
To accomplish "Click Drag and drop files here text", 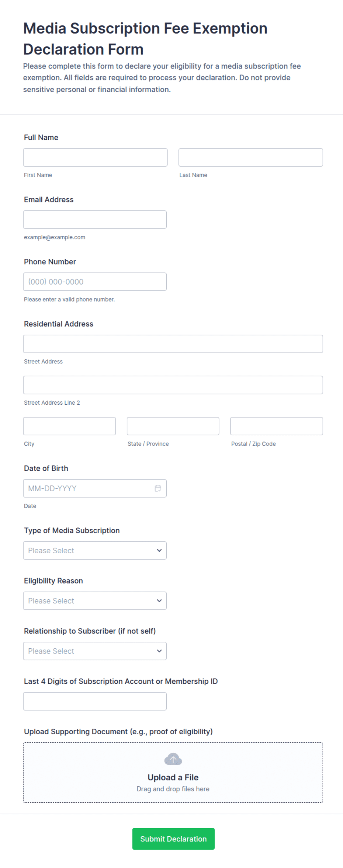I will (x=173, y=789).
